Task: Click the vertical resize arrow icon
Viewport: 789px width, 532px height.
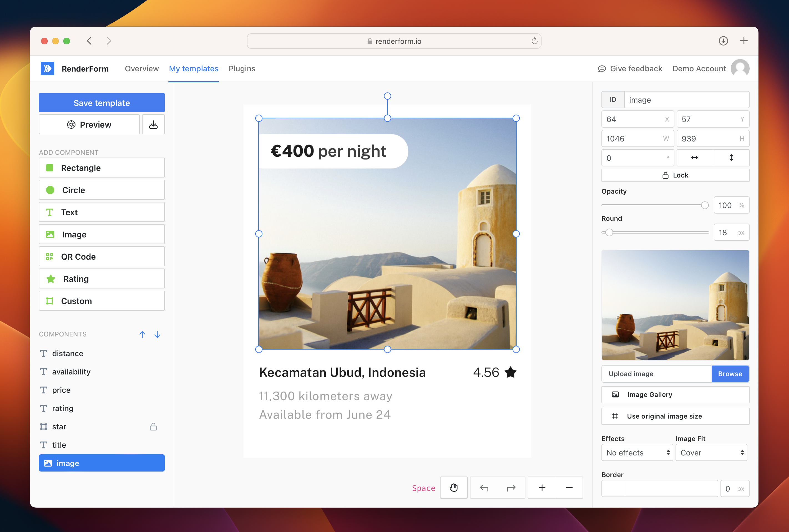Action: tap(731, 158)
